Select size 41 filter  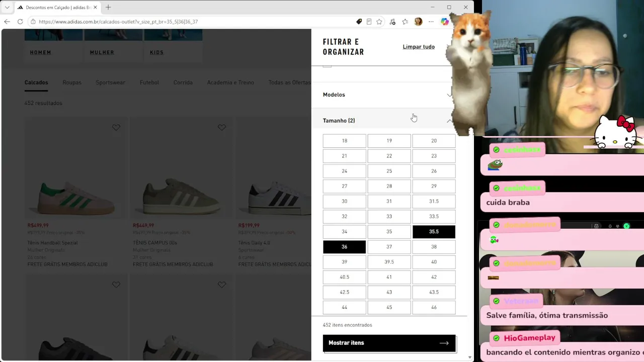click(389, 277)
